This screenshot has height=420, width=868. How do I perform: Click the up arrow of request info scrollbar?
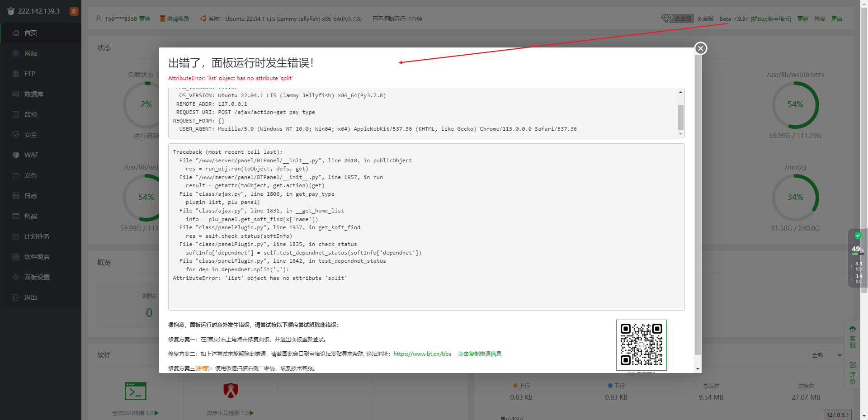[680, 92]
